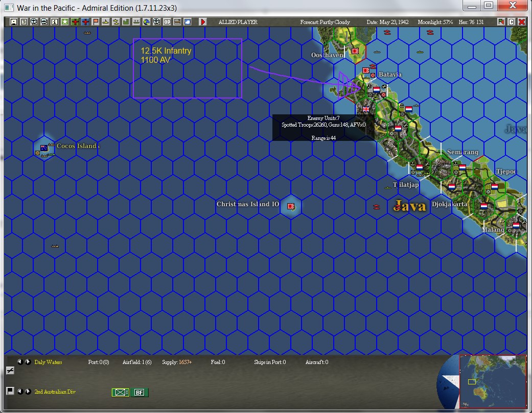Screen dimensions: 532x413
Task: Click the Supply: 1657+ value
Action: pos(177,362)
